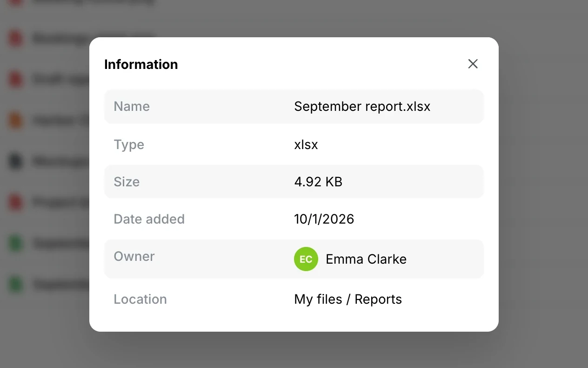
Task: Click the 'Information' dialog title
Action: 141,64
